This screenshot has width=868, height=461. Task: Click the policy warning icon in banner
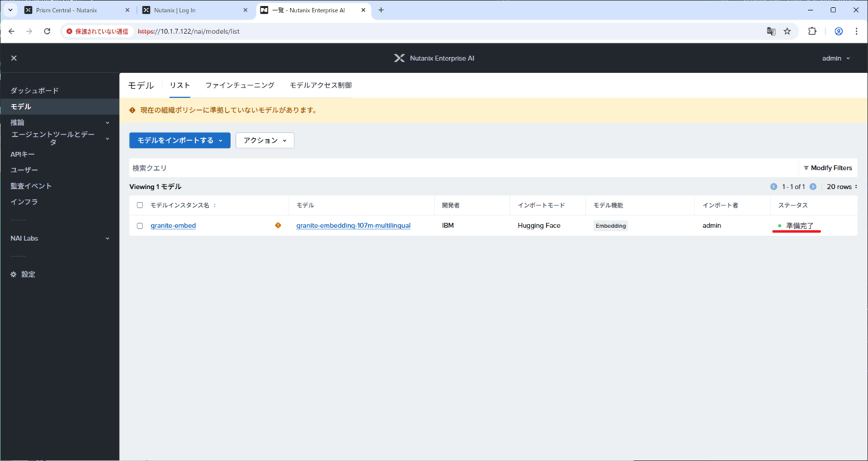point(132,111)
